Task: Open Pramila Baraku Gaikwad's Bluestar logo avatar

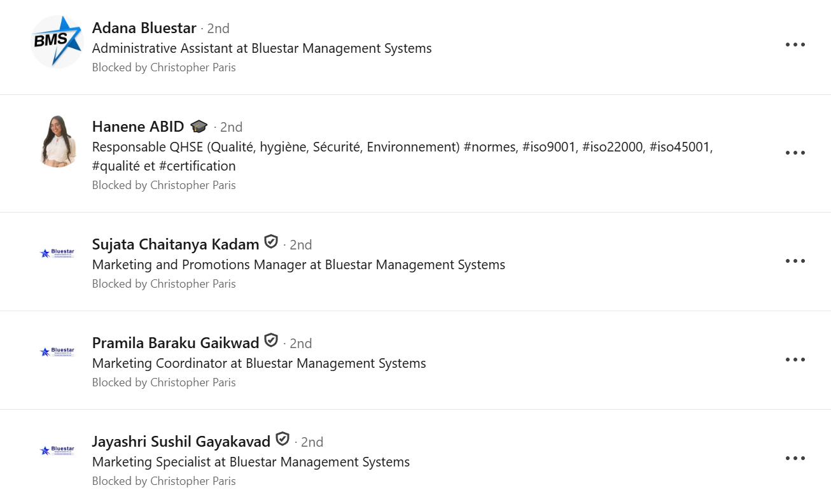Action: click(x=57, y=351)
